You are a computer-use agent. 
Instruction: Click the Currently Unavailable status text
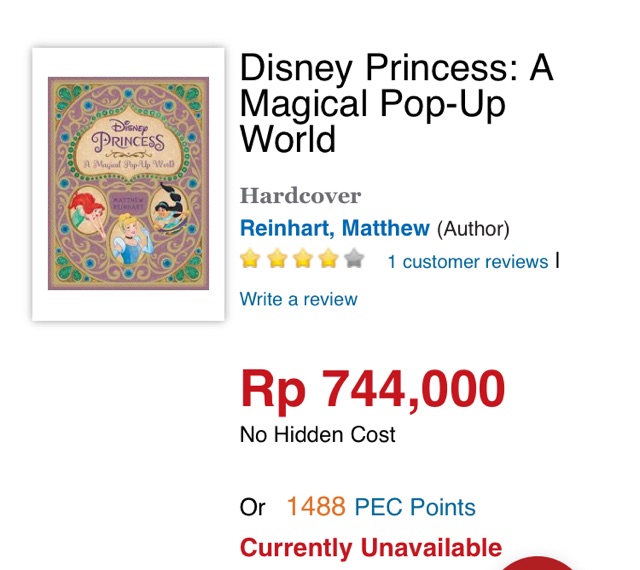(x=370, y=548)
